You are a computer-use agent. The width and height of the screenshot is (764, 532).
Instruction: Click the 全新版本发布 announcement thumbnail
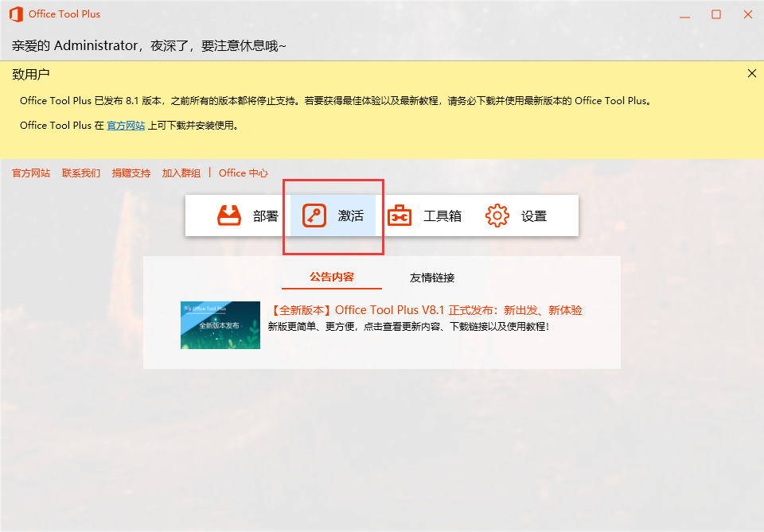[x=220, y=324]
